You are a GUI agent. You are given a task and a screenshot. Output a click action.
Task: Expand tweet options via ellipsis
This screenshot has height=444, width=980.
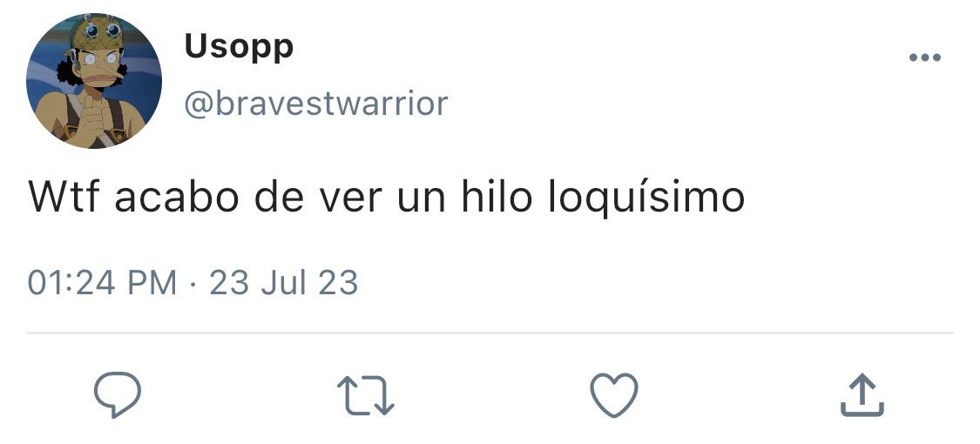tap(925, 57)
